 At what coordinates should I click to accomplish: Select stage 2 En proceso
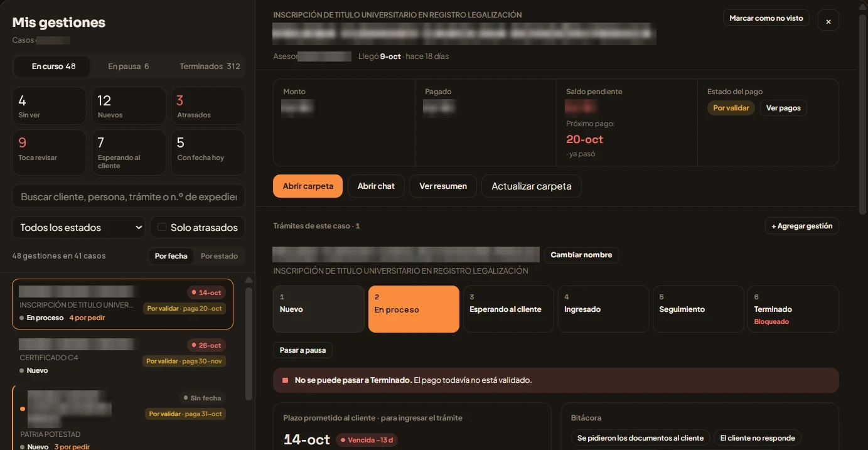pos(414,309)
